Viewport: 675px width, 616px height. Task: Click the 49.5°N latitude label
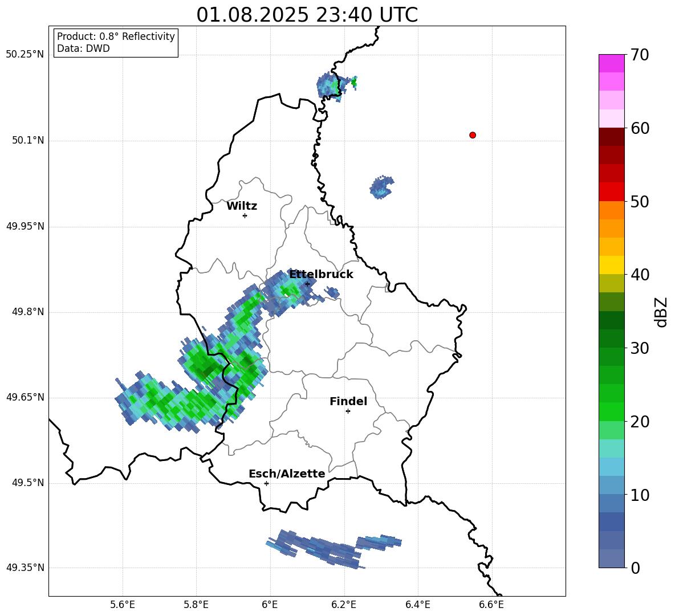tap(28, 483)
